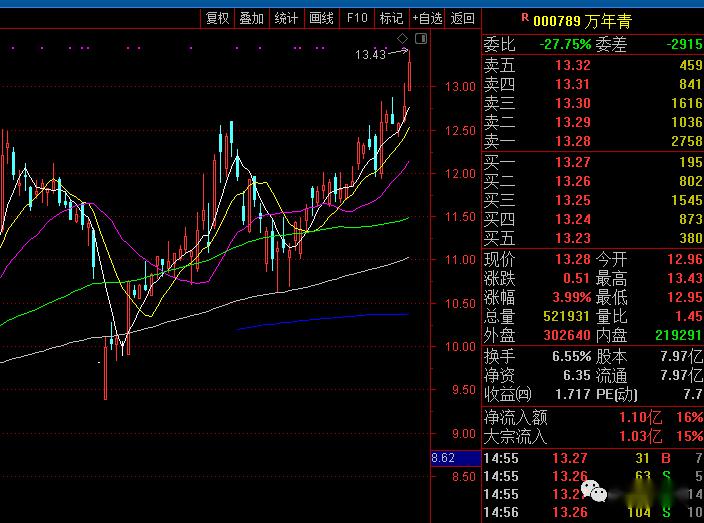The height and width of the screenshot is (523, 704).
Task: Click the red R icon beside stock code
Action: 524,18
